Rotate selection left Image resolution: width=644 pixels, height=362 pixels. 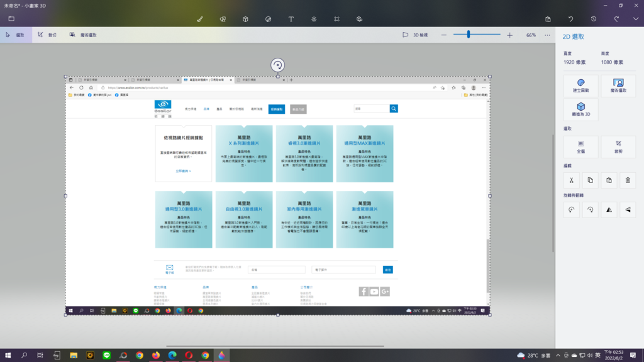tap(571, 210)
